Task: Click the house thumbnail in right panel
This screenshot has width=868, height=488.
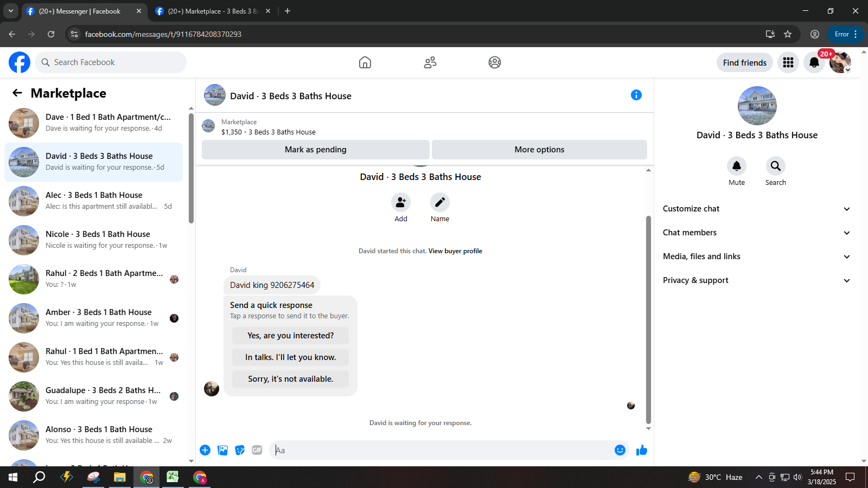Action: point(757,106)
